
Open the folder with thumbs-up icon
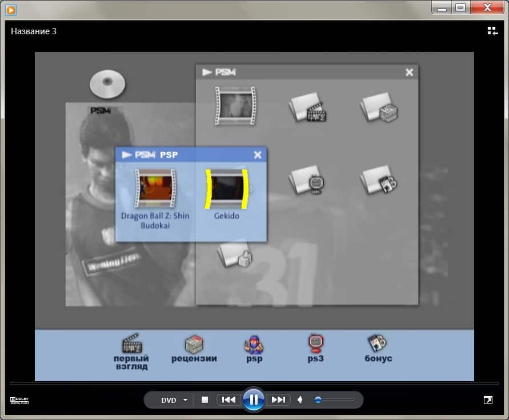pos(235,255)
